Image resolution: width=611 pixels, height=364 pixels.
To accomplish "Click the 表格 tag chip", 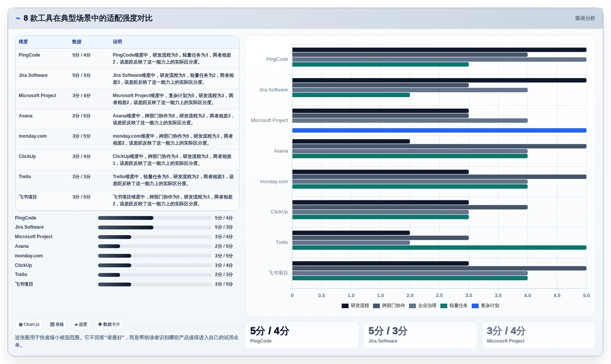I will (57, 325).
